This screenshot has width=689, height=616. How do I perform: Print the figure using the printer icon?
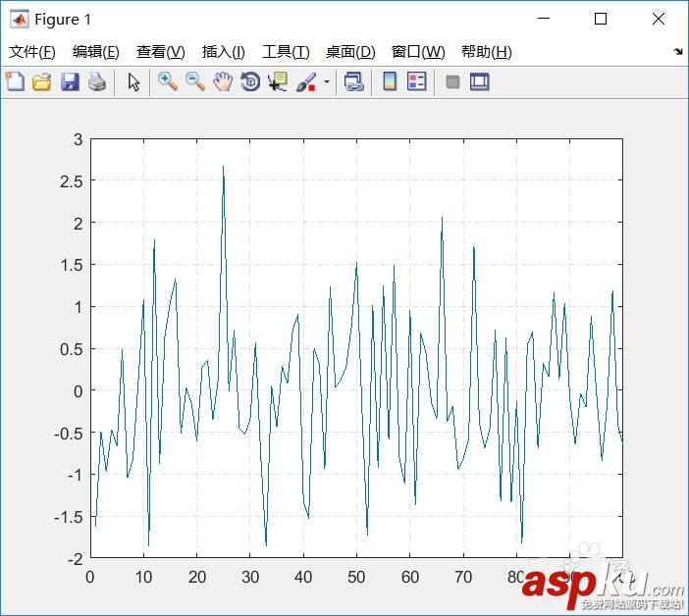(x=97, y=81)
